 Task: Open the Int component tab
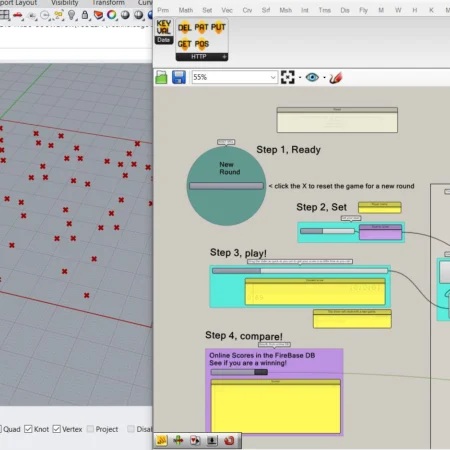(305, 10)
